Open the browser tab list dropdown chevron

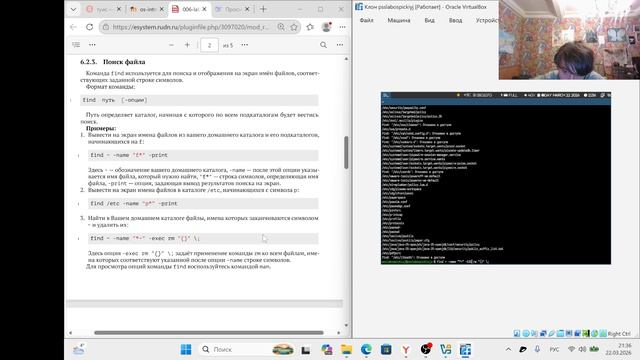pyautogui.click(x=73, y=9)
